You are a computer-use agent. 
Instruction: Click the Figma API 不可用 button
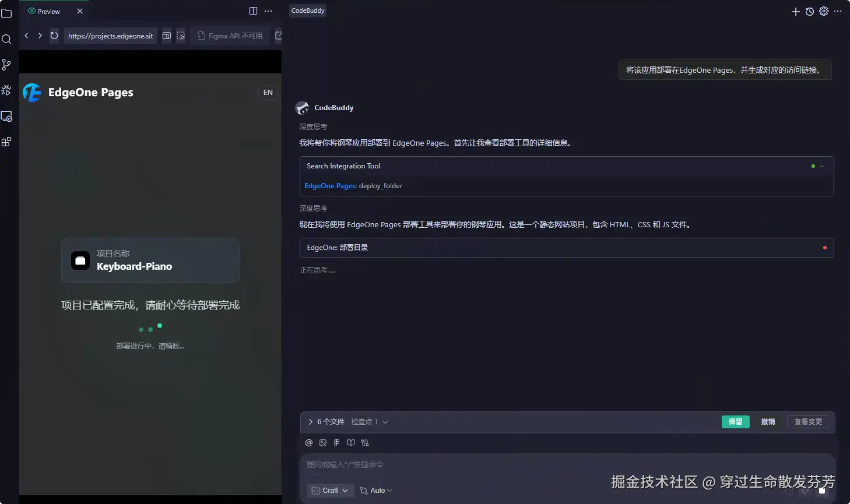[x=230, y=36]
